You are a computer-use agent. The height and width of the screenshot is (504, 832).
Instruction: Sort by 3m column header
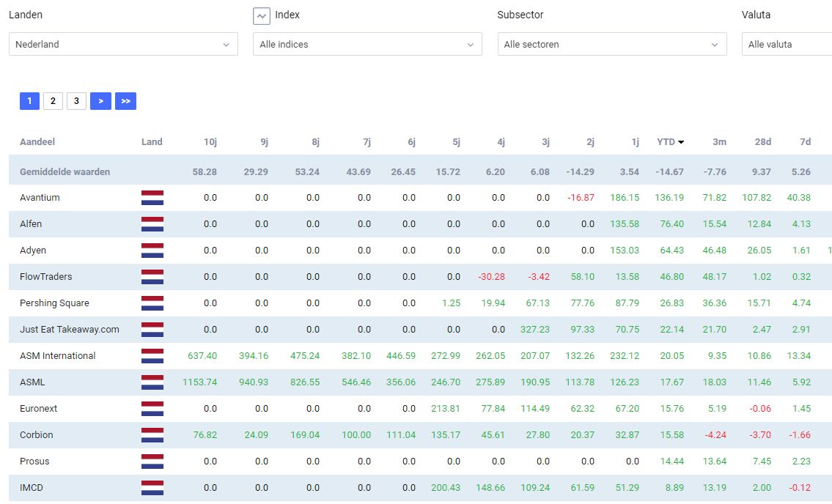coord(720,141)
